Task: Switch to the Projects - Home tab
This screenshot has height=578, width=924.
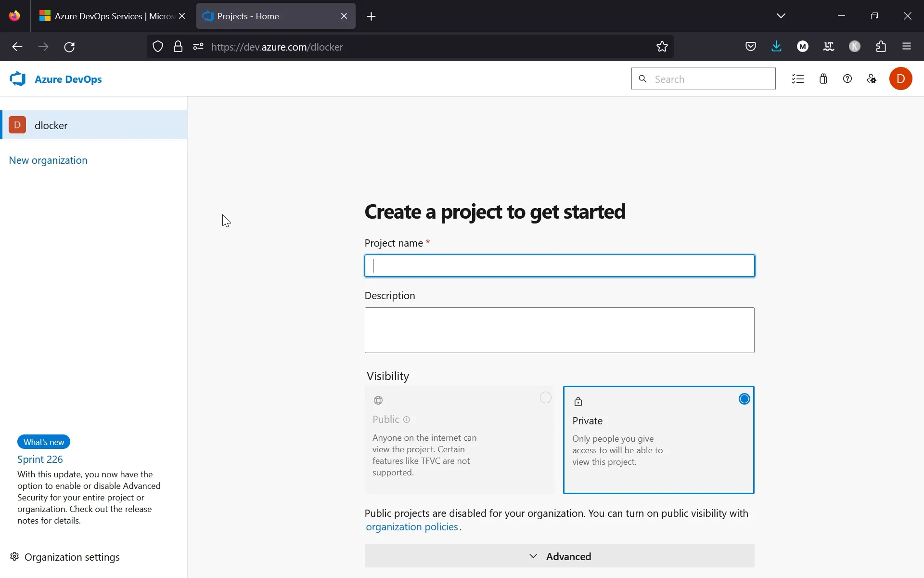Action: coord(260,16)
